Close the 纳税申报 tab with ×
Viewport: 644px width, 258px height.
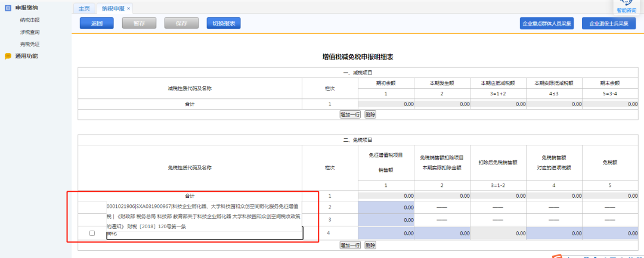coord(129,8)
